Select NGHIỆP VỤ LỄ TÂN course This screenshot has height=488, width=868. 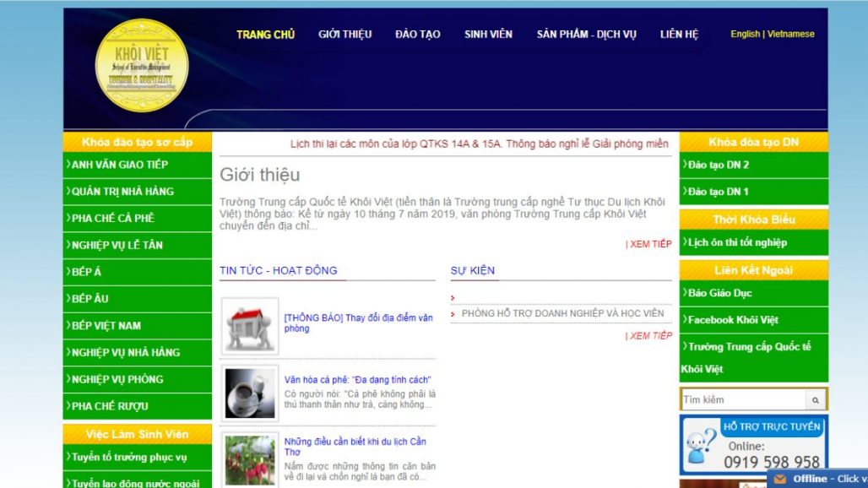[138, 245]
